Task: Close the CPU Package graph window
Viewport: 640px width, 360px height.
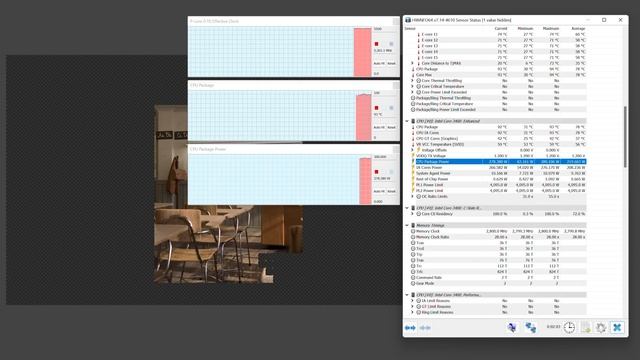Action: click(396, 85)
